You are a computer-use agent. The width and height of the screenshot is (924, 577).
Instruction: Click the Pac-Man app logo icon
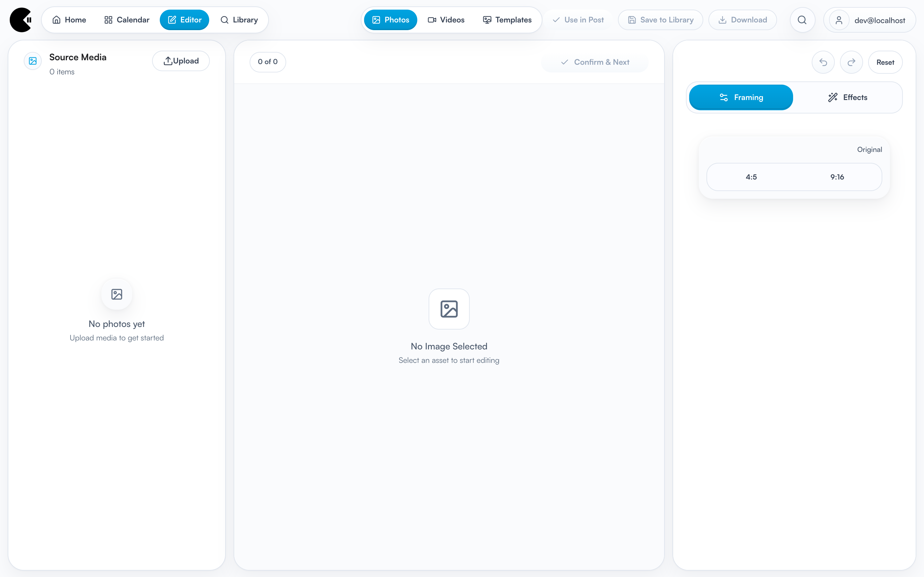[21, 20]
